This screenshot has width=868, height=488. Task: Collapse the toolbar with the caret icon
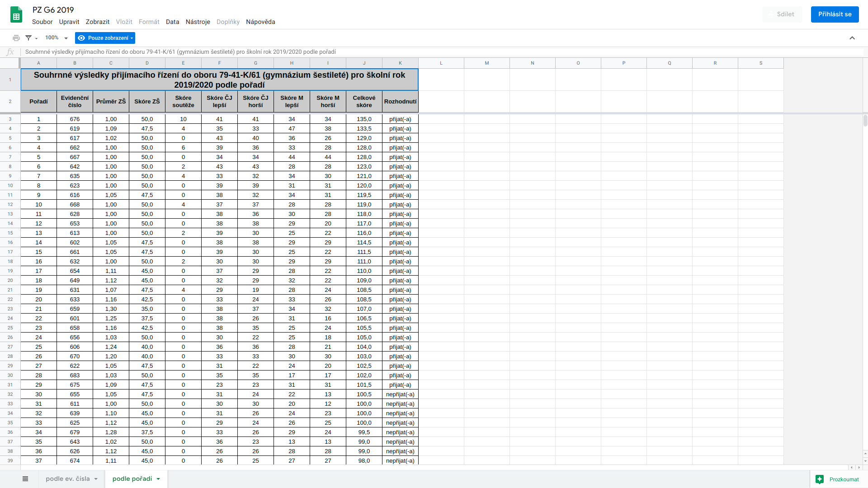[x=852, y=38]
